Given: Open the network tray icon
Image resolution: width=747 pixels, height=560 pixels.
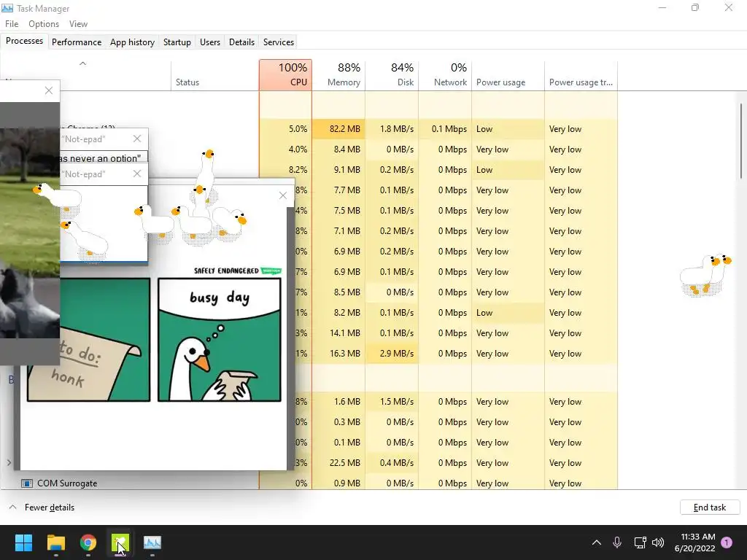Looking at the screenshot, I should (640, 542).
